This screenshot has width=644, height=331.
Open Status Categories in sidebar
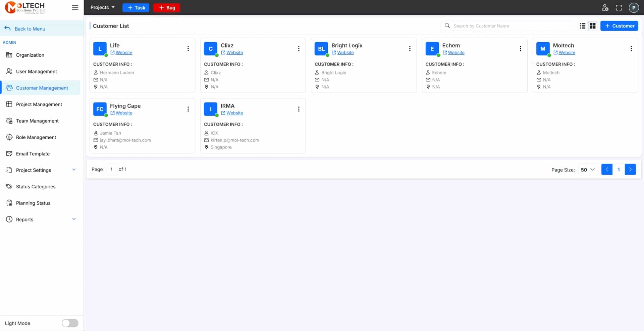pos(41,187)
